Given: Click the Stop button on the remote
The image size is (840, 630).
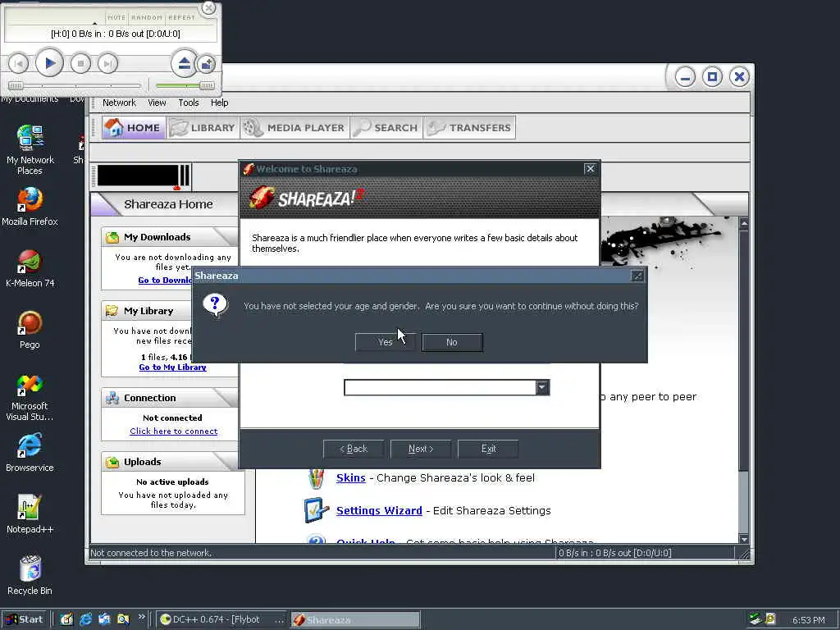Looking at the screenshot, I should click(x=80, y=64).
